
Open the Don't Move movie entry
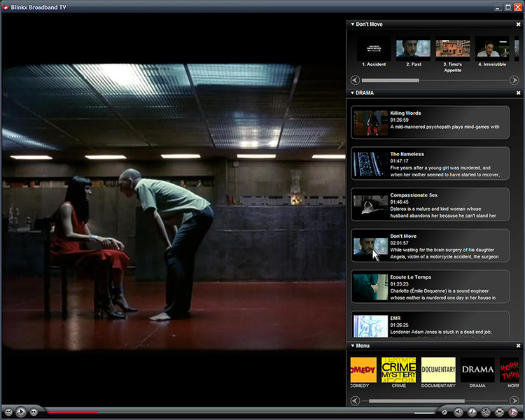coord(430,246)
